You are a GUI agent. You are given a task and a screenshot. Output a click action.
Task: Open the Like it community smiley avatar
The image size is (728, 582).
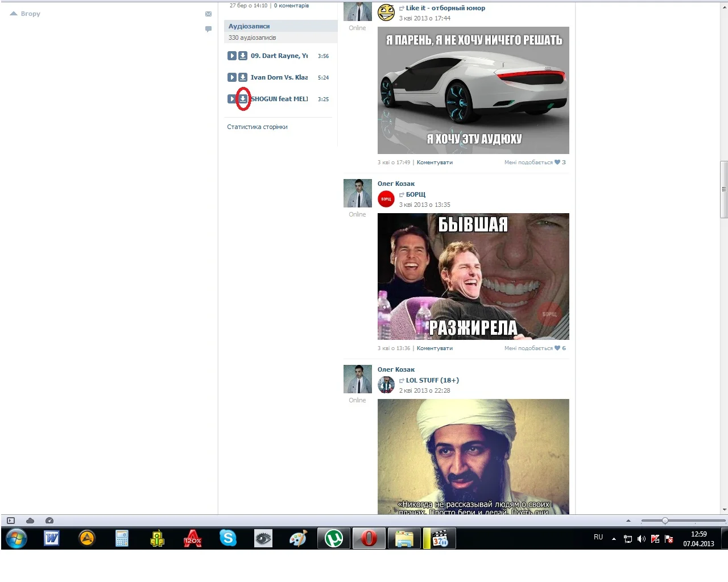point(386,13)
